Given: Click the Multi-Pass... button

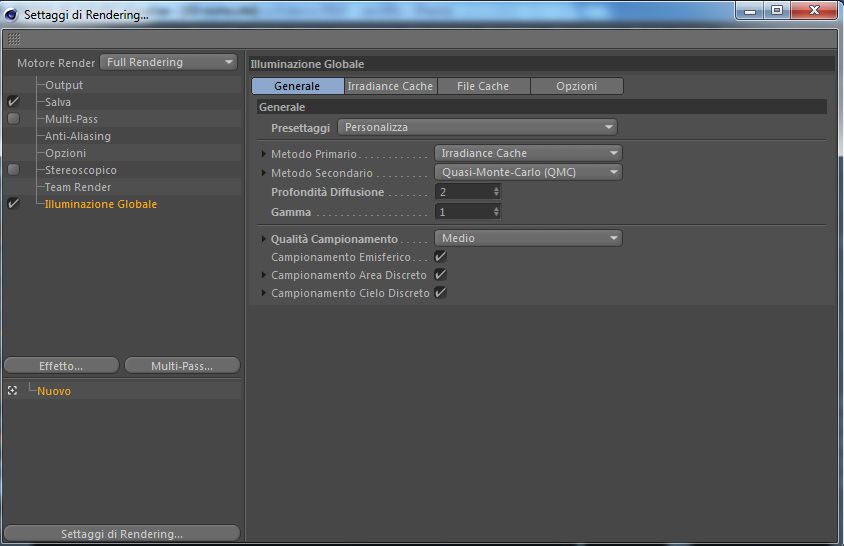Looking at the screenshot, I should tap(182, 366).
